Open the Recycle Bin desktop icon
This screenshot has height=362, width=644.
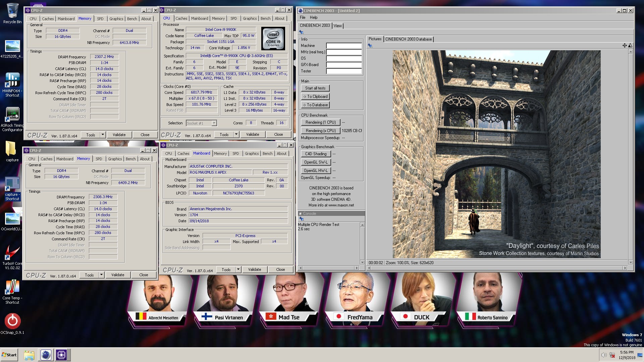click(x=12, y=13)
